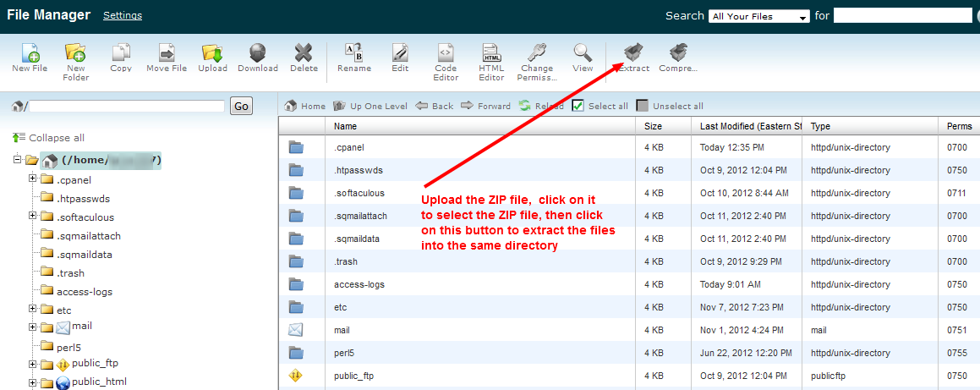Screen dimensions: 980x390
Task: Click Home in the navigation bar
Action: [305, 106]
